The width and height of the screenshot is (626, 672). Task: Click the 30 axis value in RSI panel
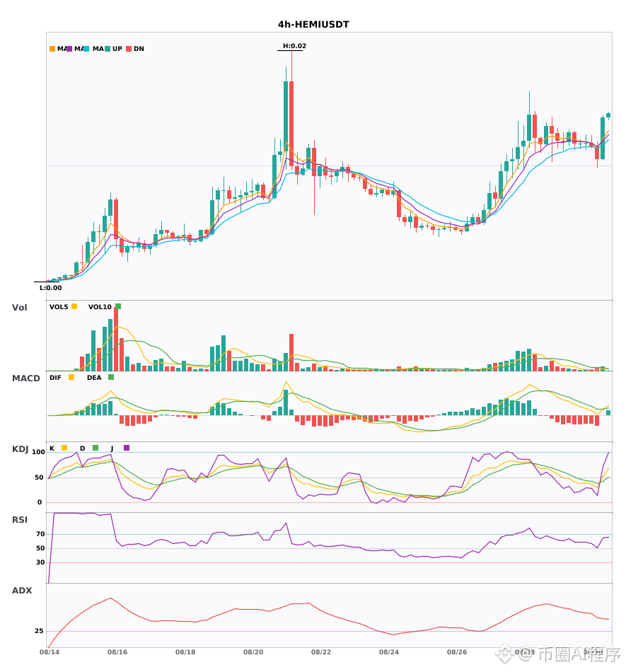40,562
